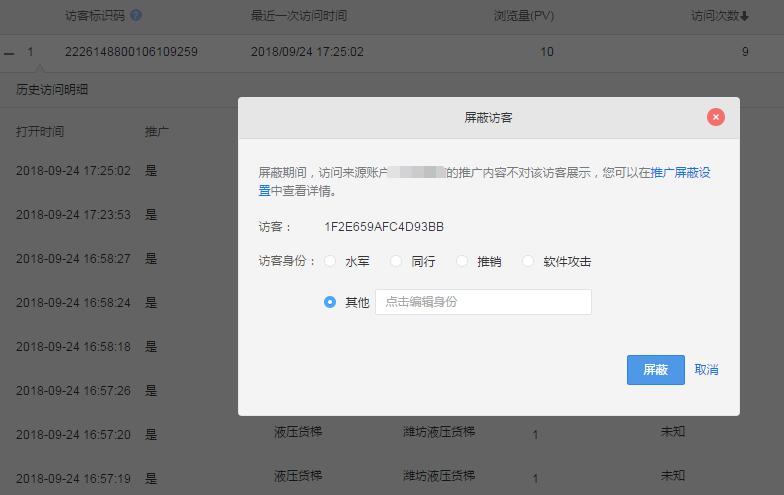Click visitor ID 2226148800106109259

(132, 52)
